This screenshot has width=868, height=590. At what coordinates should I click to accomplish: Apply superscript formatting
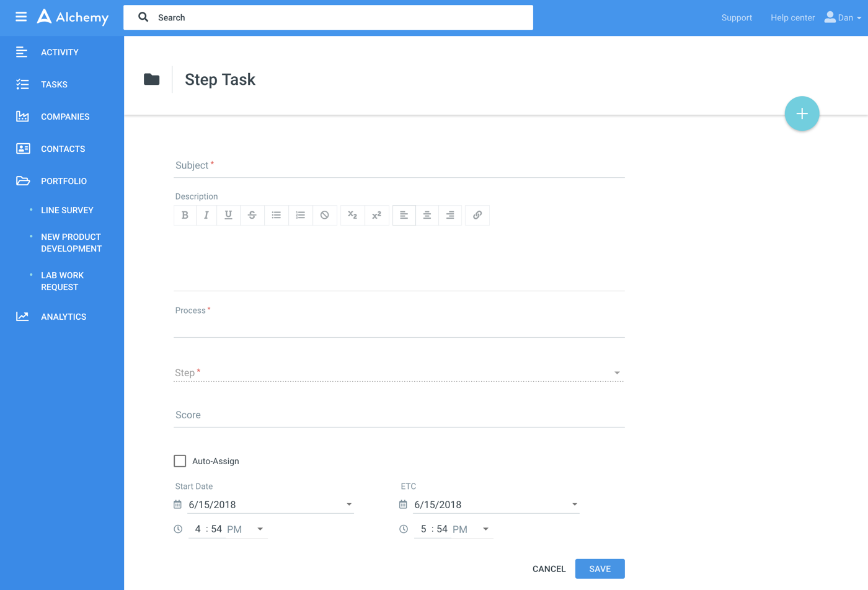pos(376,215)
